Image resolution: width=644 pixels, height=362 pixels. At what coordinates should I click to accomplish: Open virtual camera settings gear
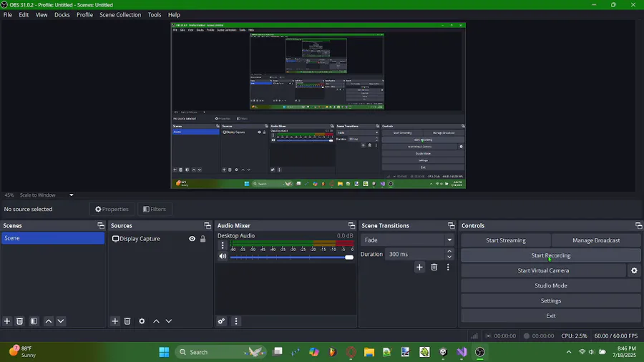tap(634, 270)
